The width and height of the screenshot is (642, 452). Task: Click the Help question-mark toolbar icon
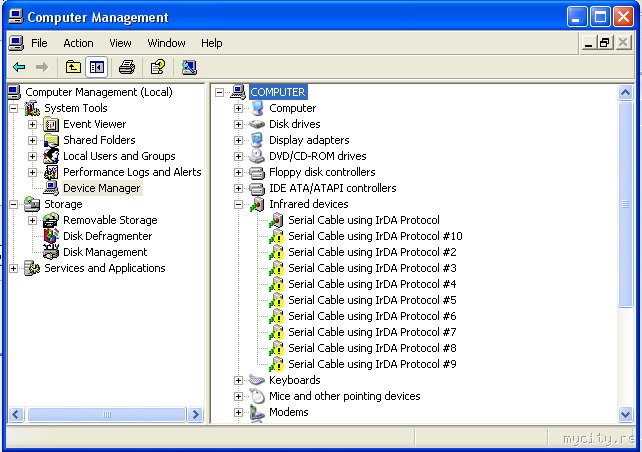[158, 67]
